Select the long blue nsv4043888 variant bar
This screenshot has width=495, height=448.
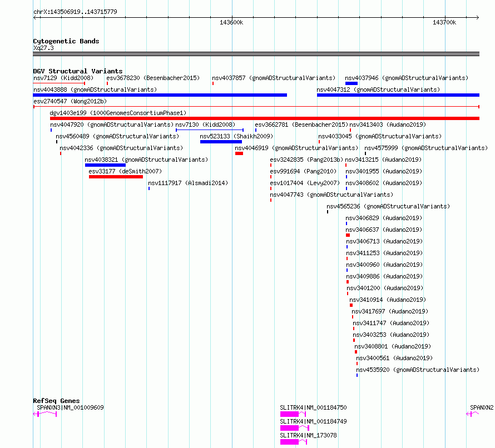click(x=160, y=95)
